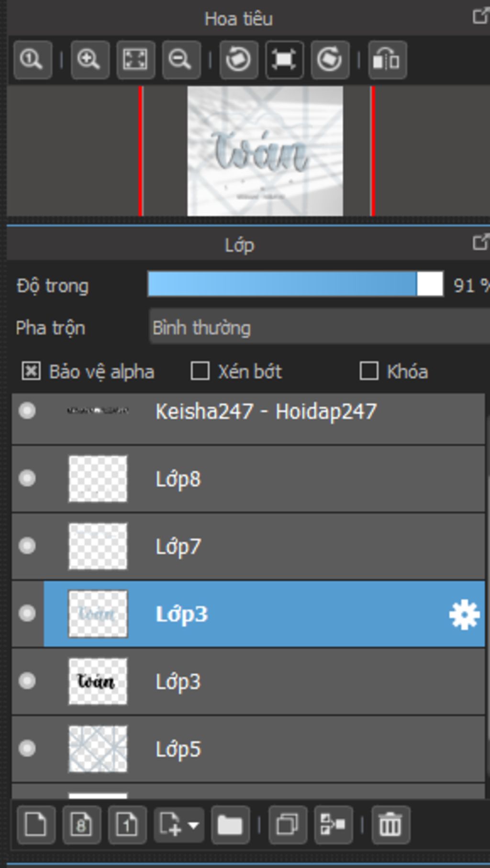The image size is (490, 868).
Task: Adjust the Độ trong opacity slider
Action: point(295,285)
